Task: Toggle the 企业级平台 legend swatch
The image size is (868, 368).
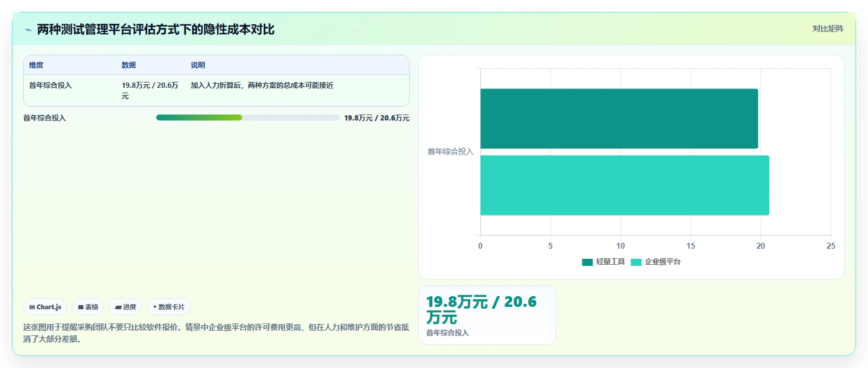Action: pos(636,262)
